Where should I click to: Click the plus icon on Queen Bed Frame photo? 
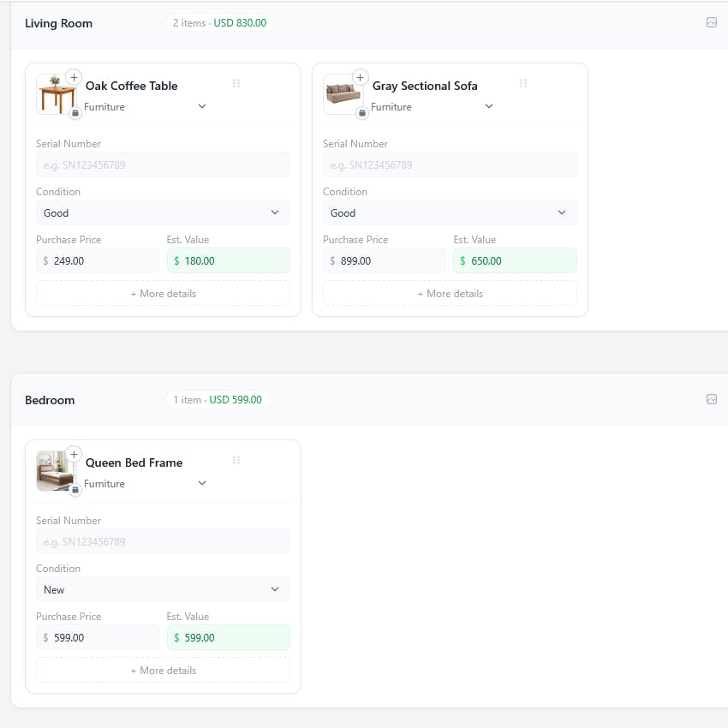pos(74,454)
